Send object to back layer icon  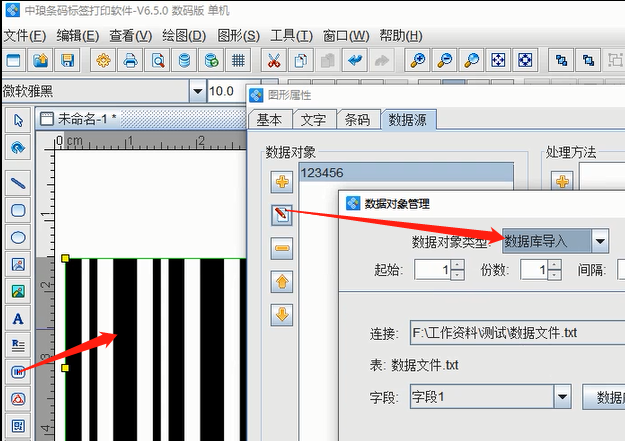tap(588, 61)
